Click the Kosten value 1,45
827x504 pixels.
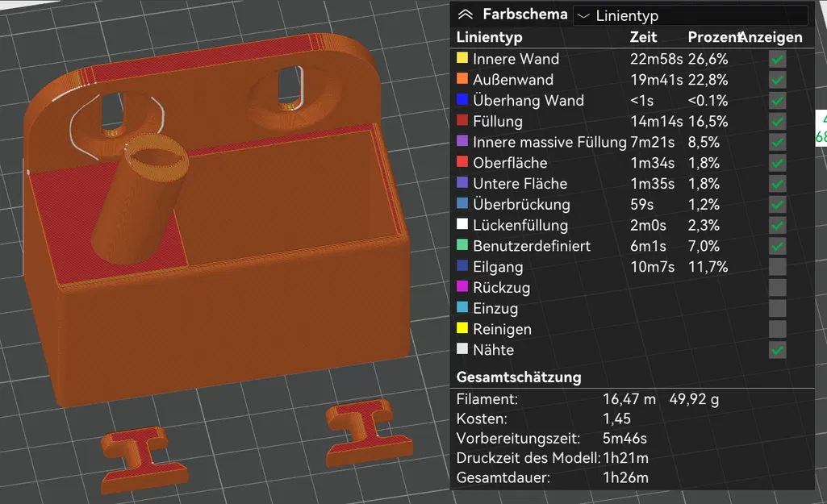click(x=616, y=419)
